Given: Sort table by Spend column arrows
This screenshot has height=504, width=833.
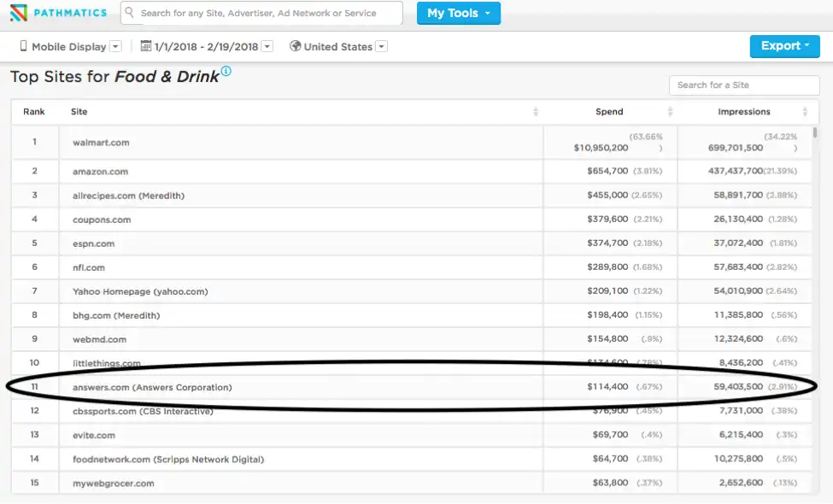Looking at the screenshot, I should point(670,112).
